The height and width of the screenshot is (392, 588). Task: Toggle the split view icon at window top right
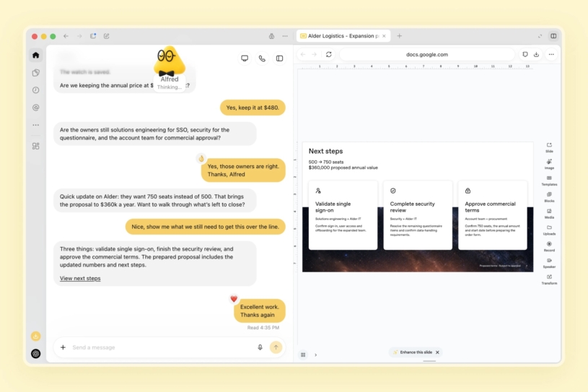[x=553, y=36]
